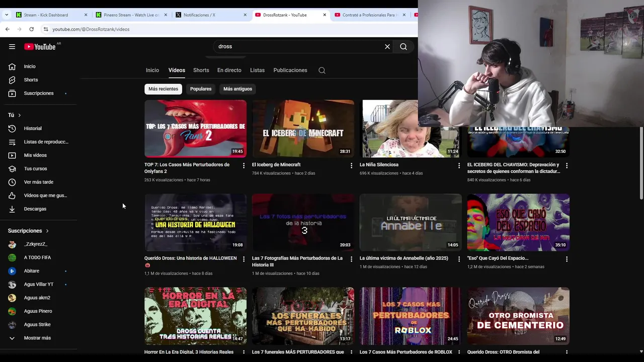644x362 pixels.
Task: Open title Las 7 Fotografías Más Perturbadoras
Action: click(x=297, y=261)
